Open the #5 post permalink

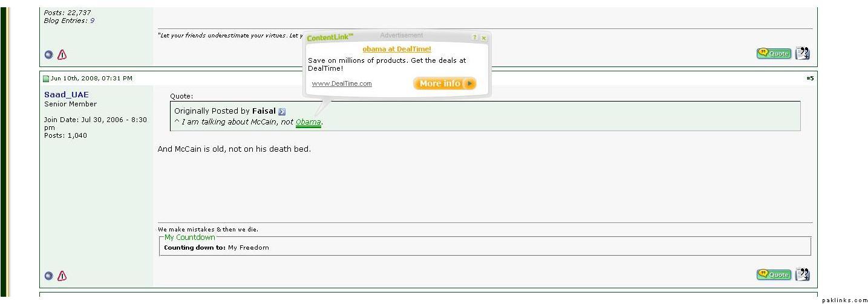[x=810, y=78]
